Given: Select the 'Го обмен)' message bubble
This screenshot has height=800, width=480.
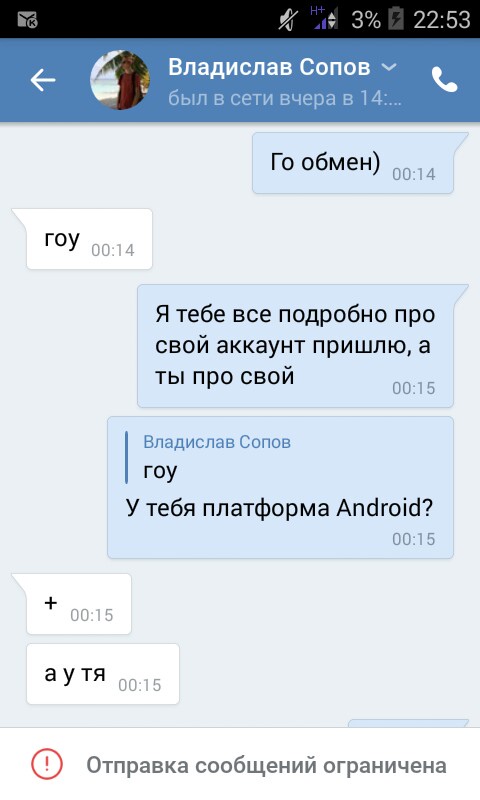Looking at the screenshot, I should 353,163.
